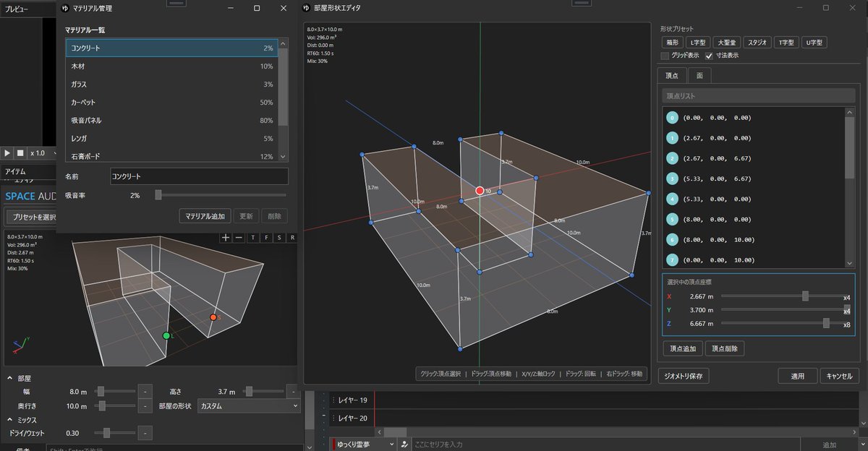Viewport: 868px width, 451px height.
Task: Select vertex 1 circle in the vertex list
Action: tap(672, 137)
